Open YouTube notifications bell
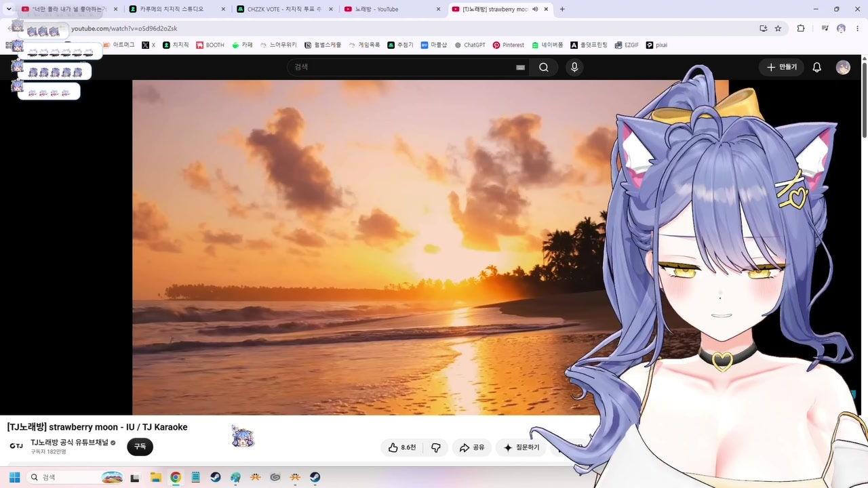This screenshot has height=488, width=868. tap(817, 67)
